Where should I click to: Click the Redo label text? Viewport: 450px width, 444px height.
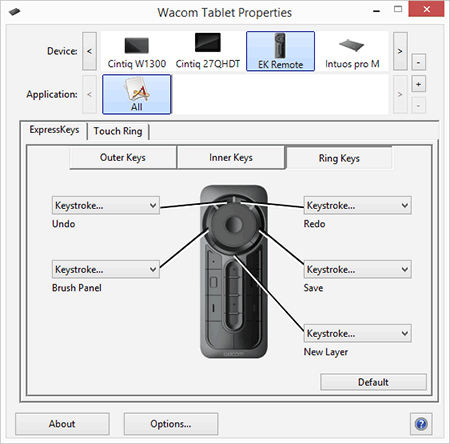pyautogui.click(x=314, y=224)
